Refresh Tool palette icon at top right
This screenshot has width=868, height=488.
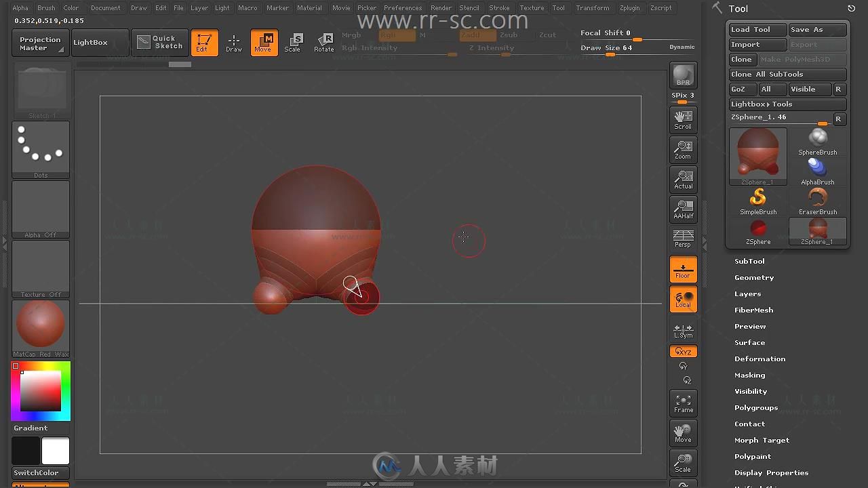tap(852, 8)
